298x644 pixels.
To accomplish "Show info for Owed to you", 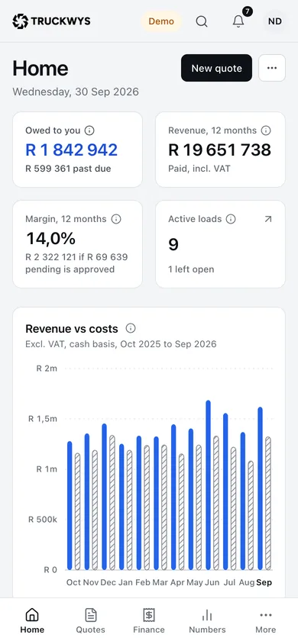I will [x=89, y=130].
